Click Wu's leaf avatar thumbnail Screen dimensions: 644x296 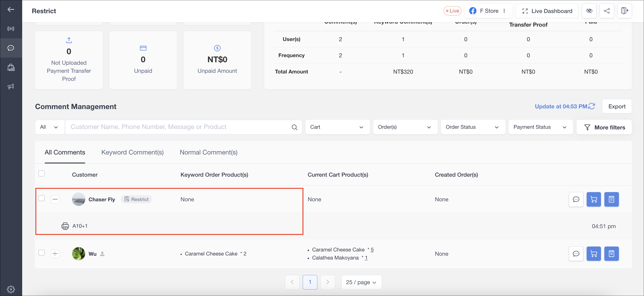[78, 254]
